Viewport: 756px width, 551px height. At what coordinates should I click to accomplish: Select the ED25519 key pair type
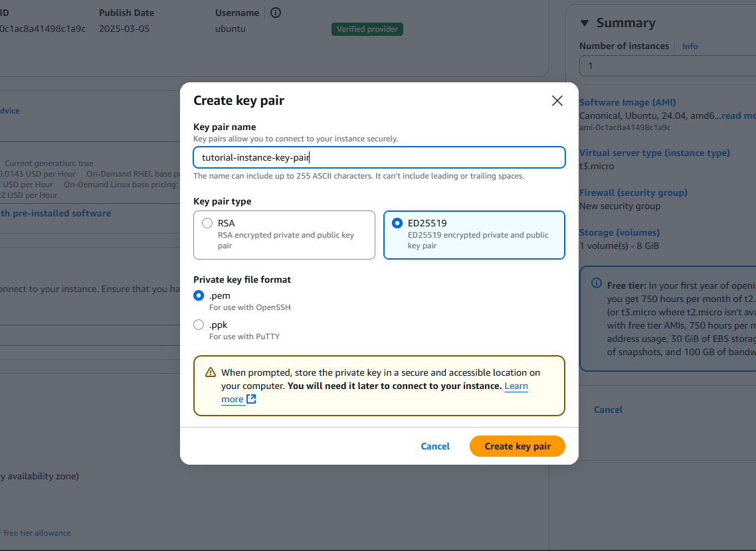pos(397,224)
